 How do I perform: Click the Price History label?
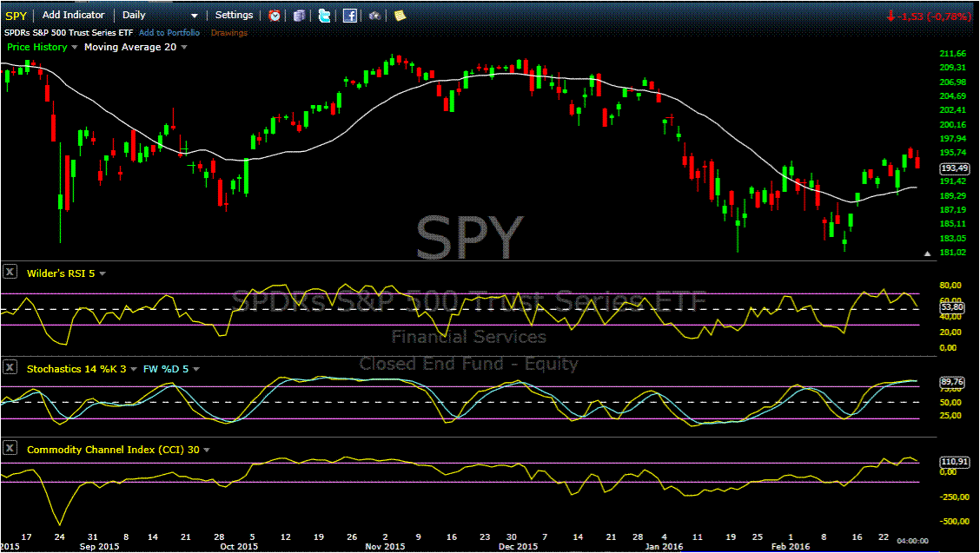pyautogui.click(x=36, y=47)
